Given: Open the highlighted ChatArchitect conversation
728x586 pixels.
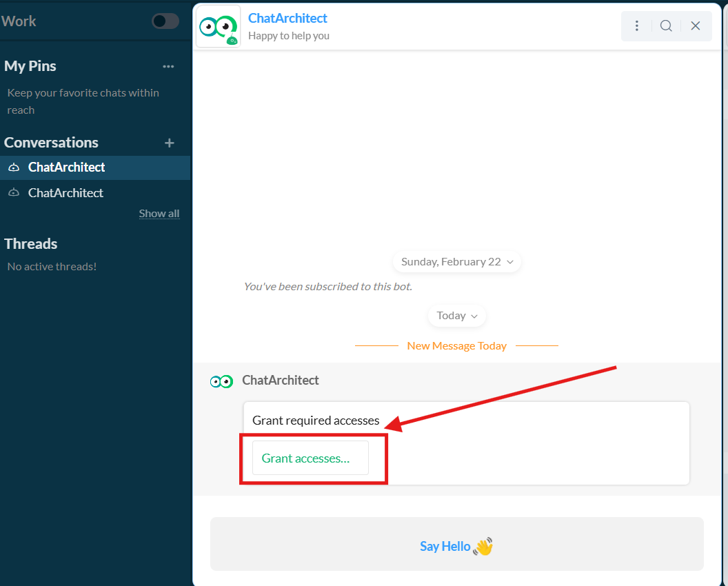Looking at the screenshot, I should click(67, 168).
